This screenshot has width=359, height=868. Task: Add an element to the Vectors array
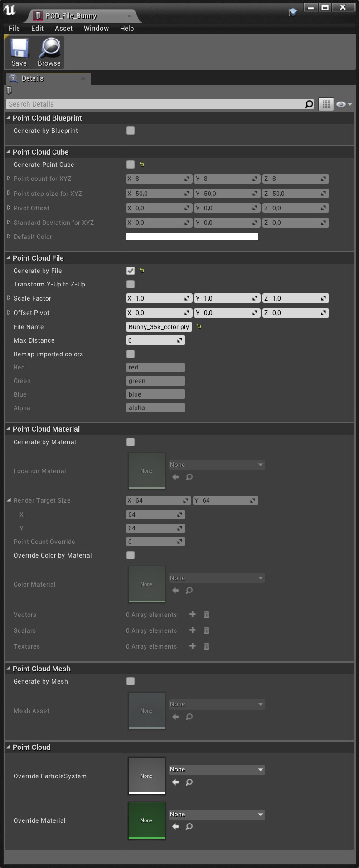(192, 614)
